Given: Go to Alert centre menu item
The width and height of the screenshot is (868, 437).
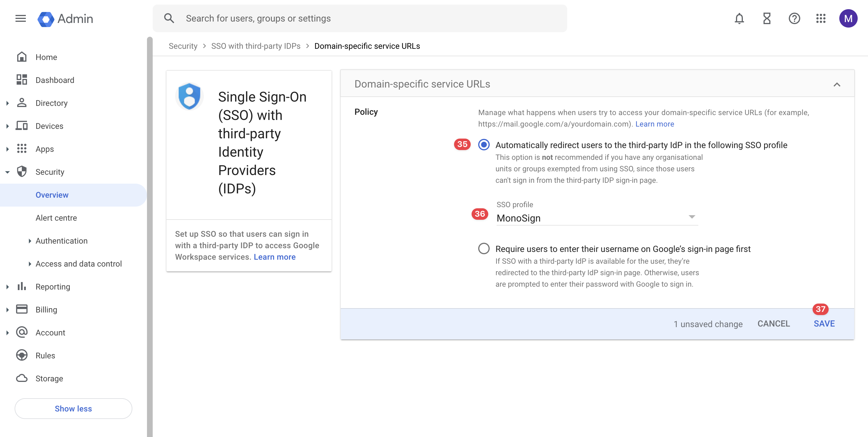Looking at the screenshot, I should [56, 218].
